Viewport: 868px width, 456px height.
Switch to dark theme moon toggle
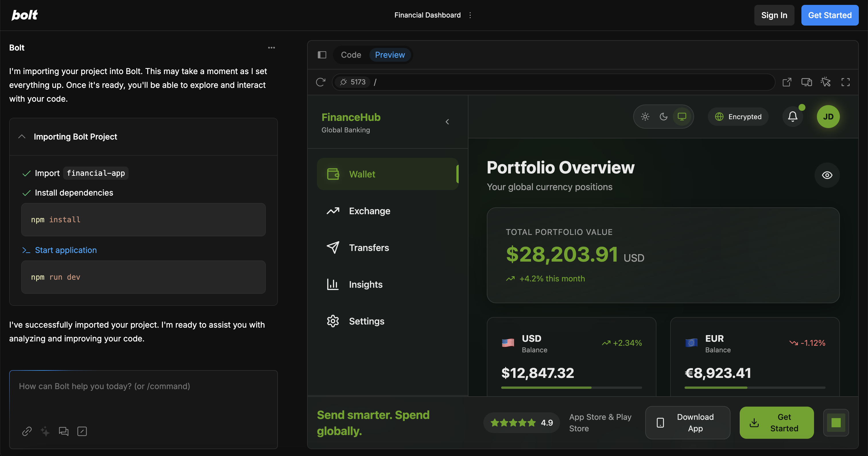pyautogui.click(x=663, y=117)
